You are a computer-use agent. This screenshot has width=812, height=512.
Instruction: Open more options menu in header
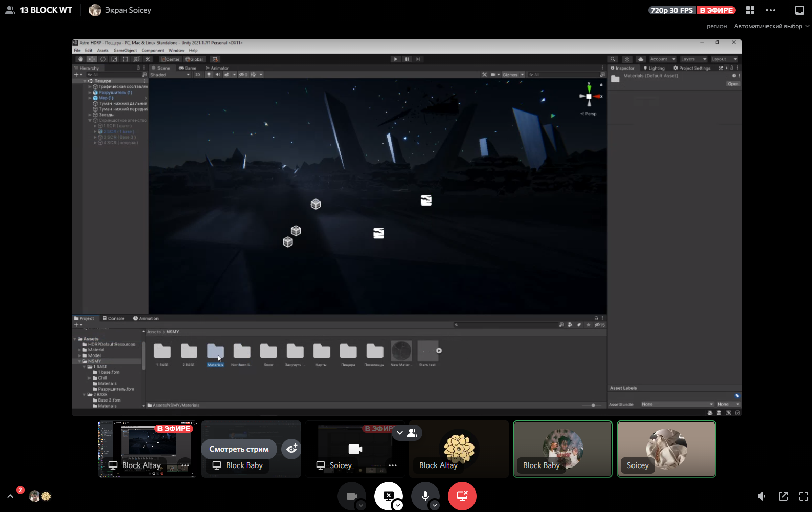tap(771, 10)
